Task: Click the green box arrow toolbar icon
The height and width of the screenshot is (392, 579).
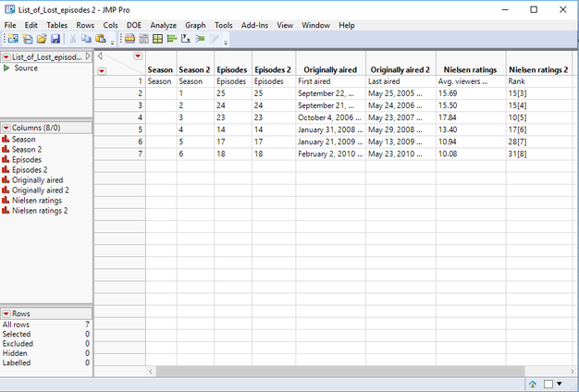Action: 200,39
